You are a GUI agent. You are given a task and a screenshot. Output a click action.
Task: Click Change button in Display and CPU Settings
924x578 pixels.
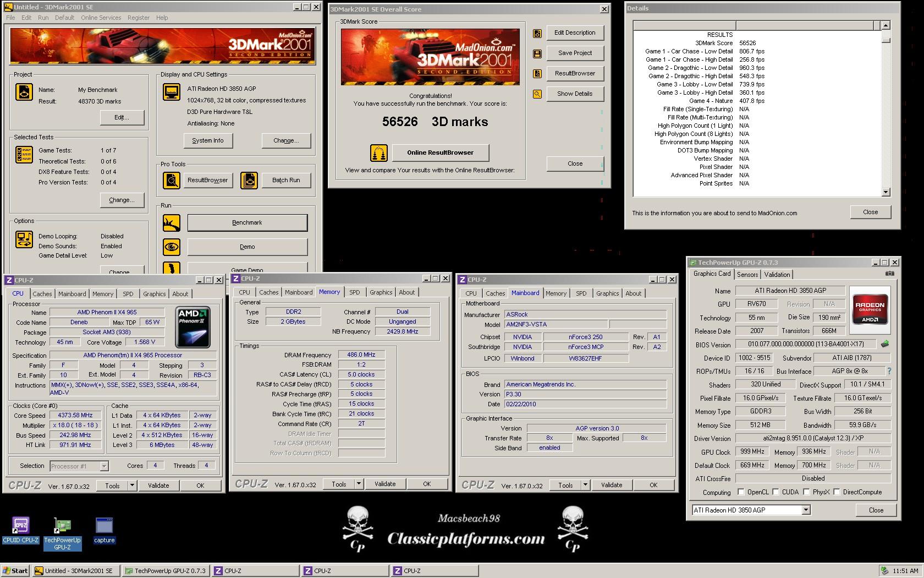(286, 140)
